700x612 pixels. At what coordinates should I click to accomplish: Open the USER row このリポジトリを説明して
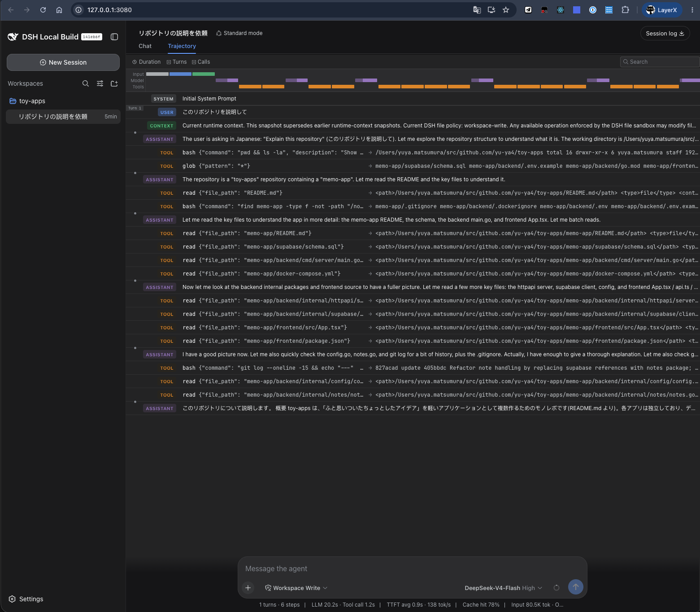[413, 112]
